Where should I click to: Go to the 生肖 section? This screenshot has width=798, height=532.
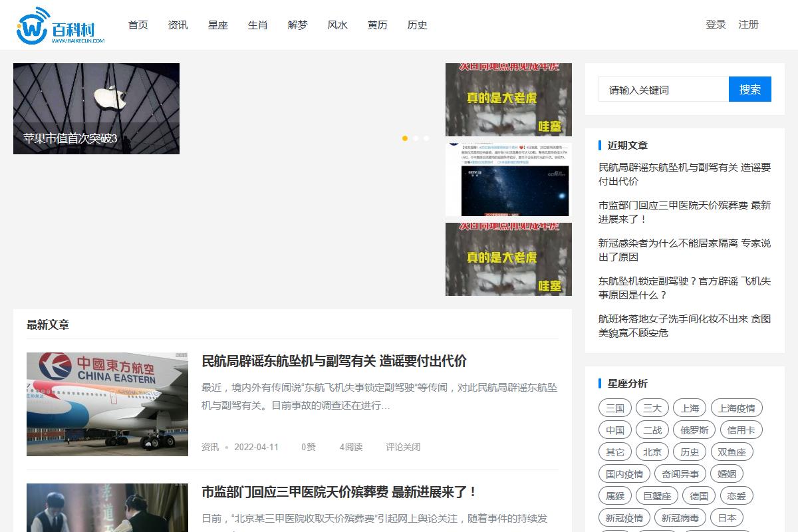(x=258, y=25)
